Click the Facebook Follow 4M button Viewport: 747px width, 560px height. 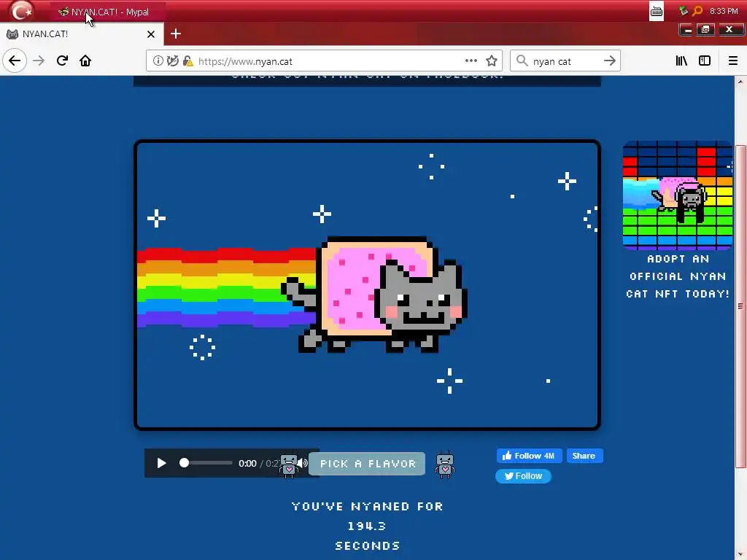pyautogui.click(x=530, y=456)
